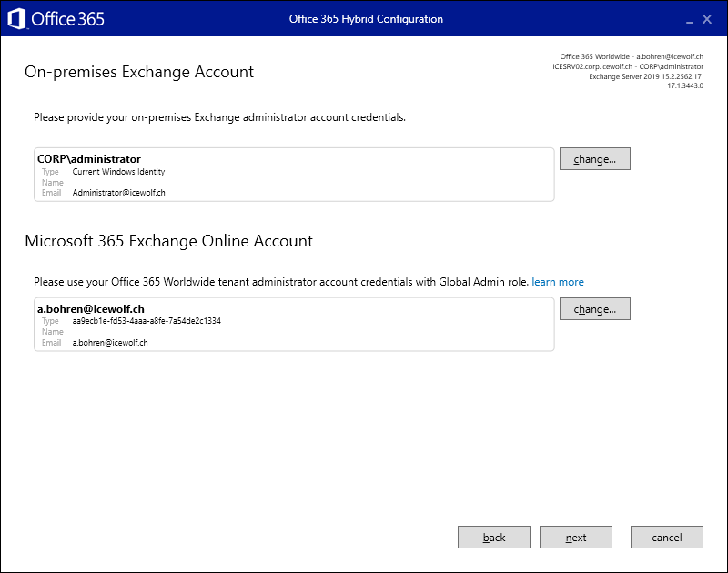The image size is (728, 573).
Task: Click the Exchange Server 2019 15.2.2562.17 version text
Action: point(645,76)
